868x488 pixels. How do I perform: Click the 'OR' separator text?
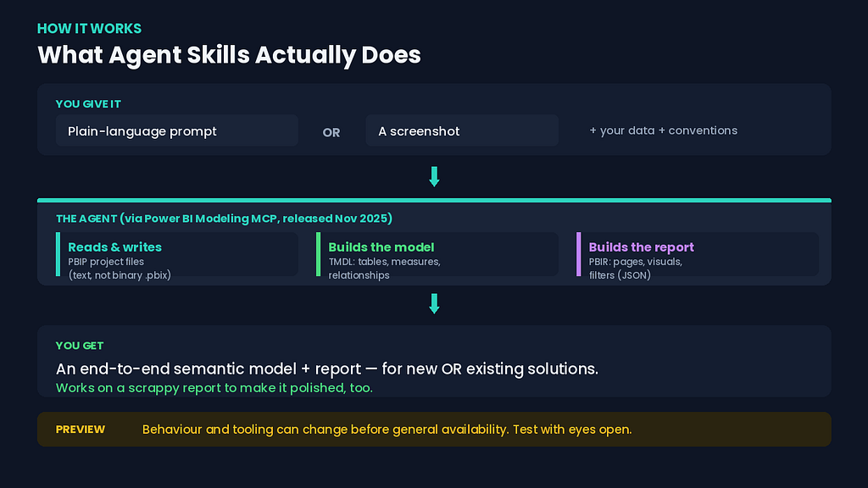click(x=331, y=133)
